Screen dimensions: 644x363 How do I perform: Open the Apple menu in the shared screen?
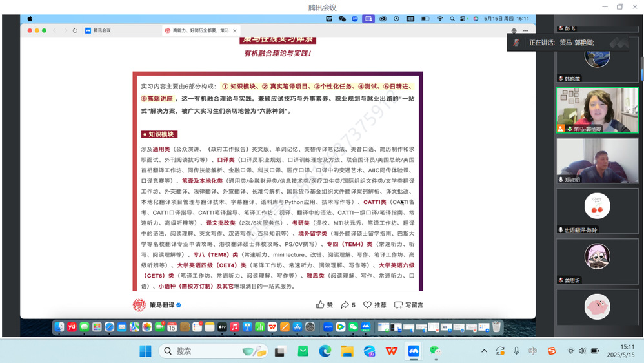30,19
